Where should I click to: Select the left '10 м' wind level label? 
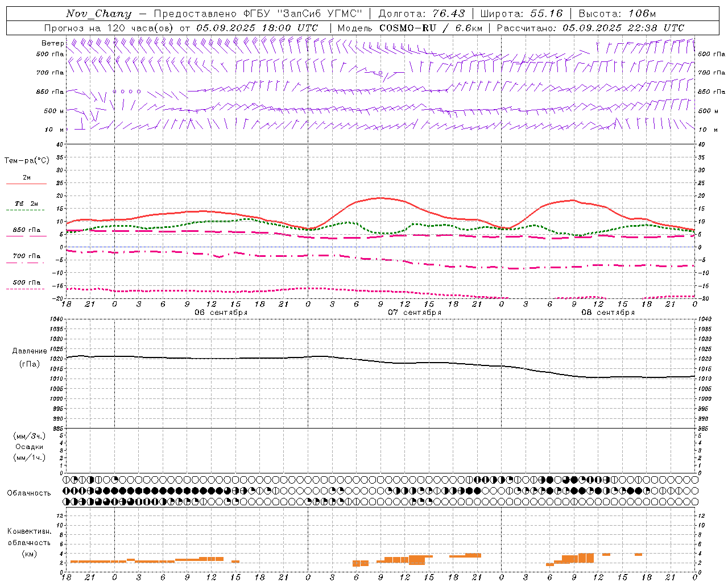[x=54, y=130]
